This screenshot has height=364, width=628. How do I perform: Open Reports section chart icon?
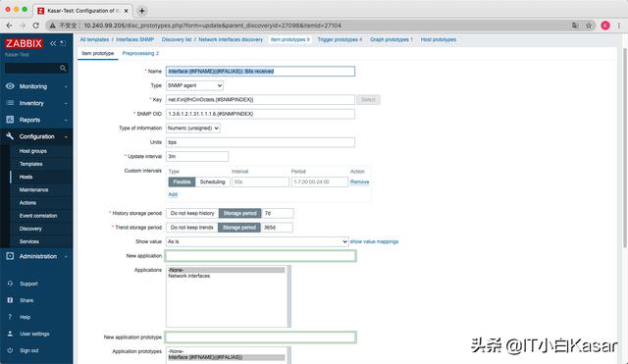point(10,120)
